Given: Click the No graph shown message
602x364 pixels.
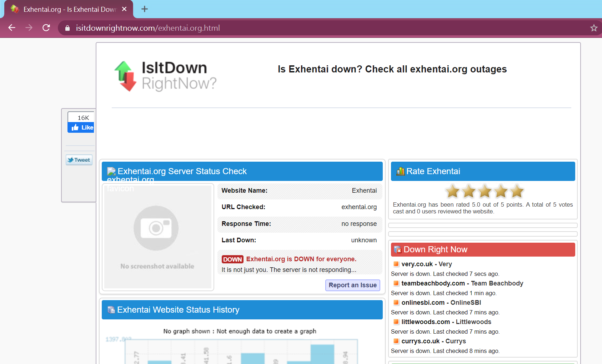Looking at the screenshot, I should 240,331.
